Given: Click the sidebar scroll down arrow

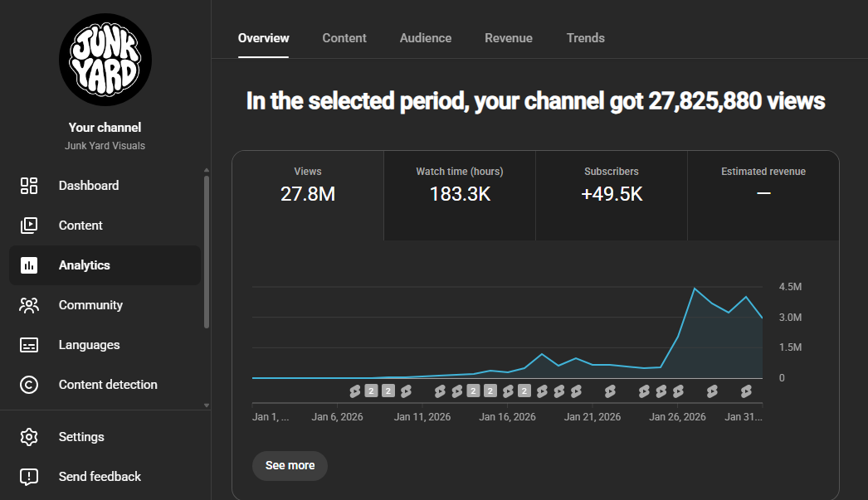Looking at the screenshot, I should click(207, 405).
